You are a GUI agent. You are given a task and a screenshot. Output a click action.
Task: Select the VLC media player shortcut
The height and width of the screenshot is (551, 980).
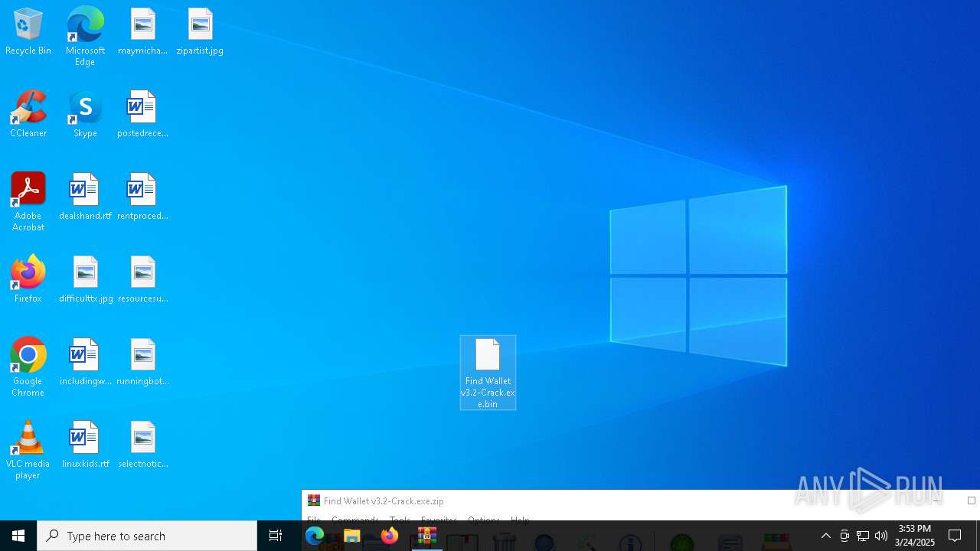tap(28, 450)
